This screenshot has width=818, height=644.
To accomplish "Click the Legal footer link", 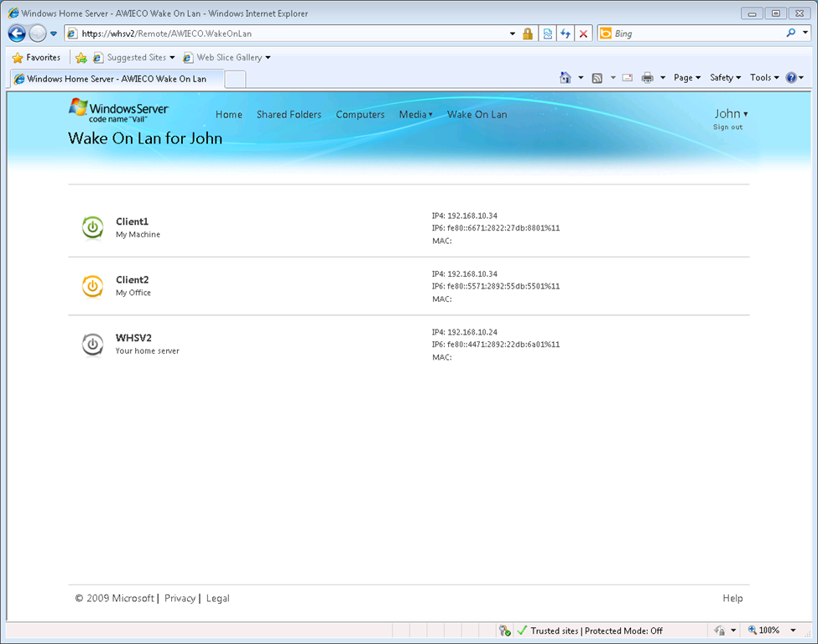I will 217,599.
